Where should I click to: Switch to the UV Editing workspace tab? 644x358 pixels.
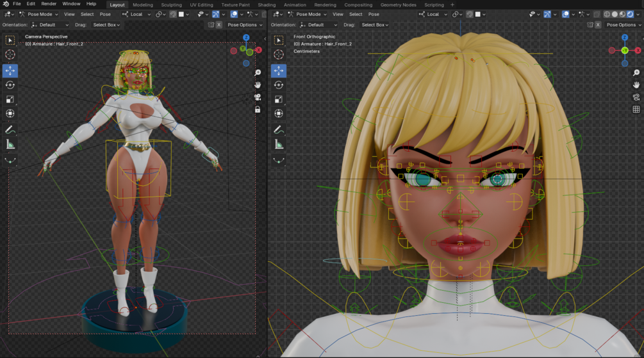pyautogui.click(x=201, y=5)
